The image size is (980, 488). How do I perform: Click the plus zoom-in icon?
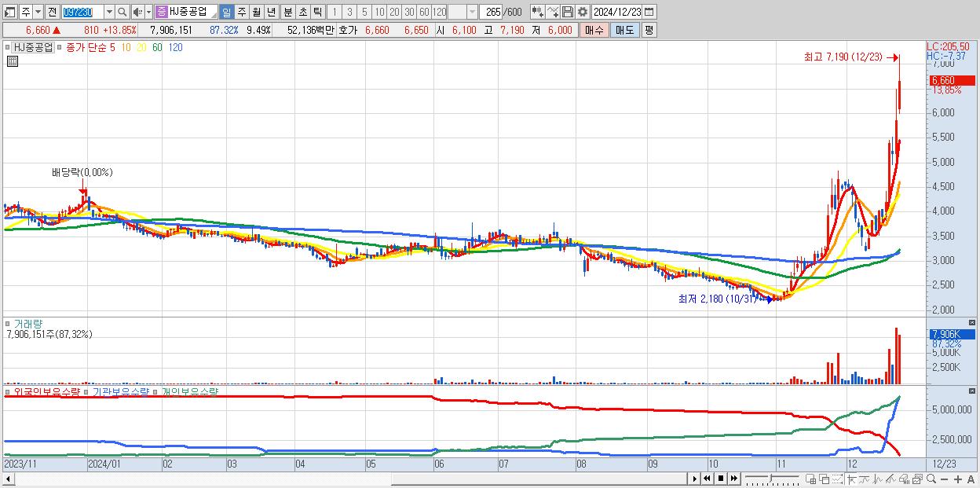[958, 479]
